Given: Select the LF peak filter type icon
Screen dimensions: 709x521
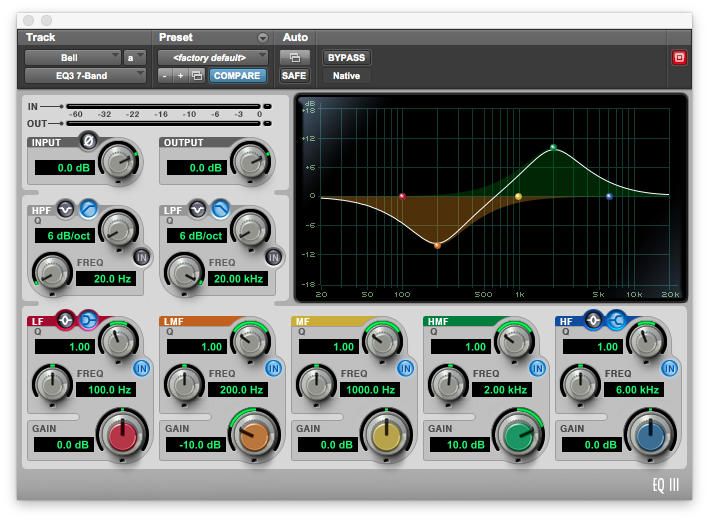Looking at the screenshot, I should (x=66, y=320).
